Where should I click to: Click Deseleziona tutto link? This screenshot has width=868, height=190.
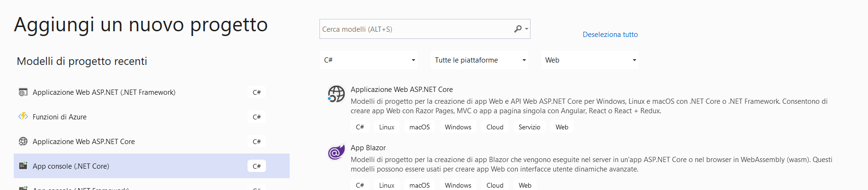(610, 35)
